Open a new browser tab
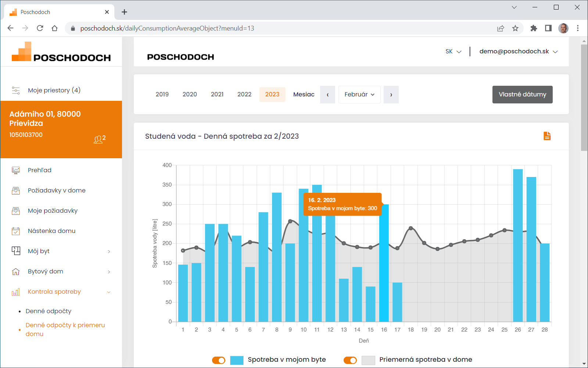This screenshot has height=368, width=588. pyautogui.click(x=124, y=12)
